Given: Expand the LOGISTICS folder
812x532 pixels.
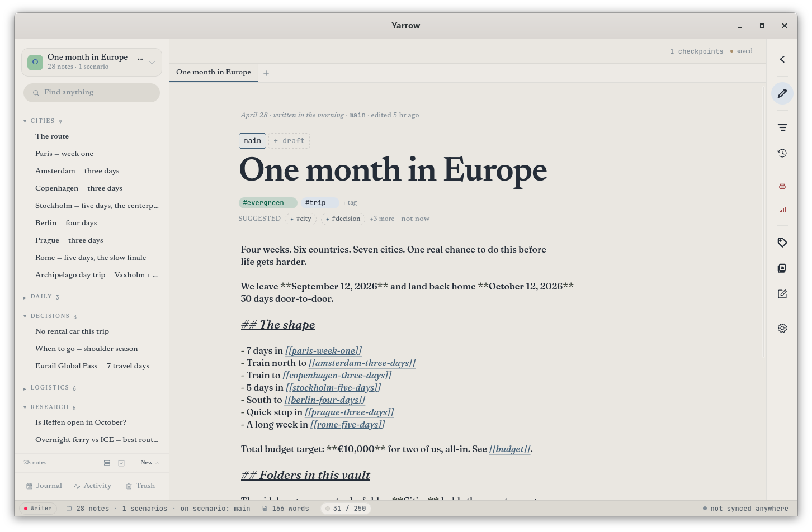Looking at the screenshot, I should (x=50, y=388).
